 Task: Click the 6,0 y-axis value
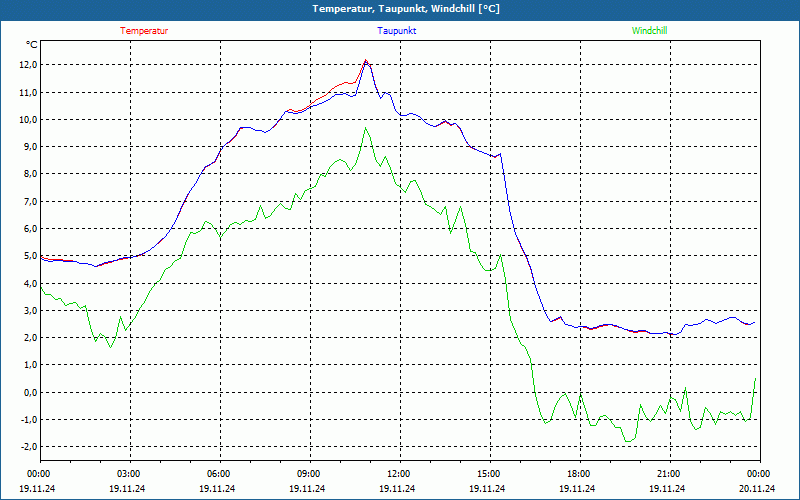(x=30, y=229)
